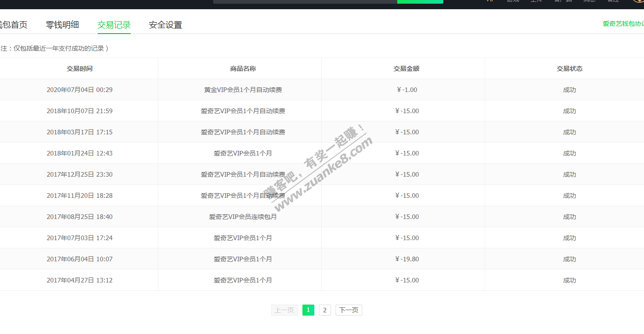Click 成功 status in the 2017年04月27日 row
644x334 pixels.
click(570, 280)
